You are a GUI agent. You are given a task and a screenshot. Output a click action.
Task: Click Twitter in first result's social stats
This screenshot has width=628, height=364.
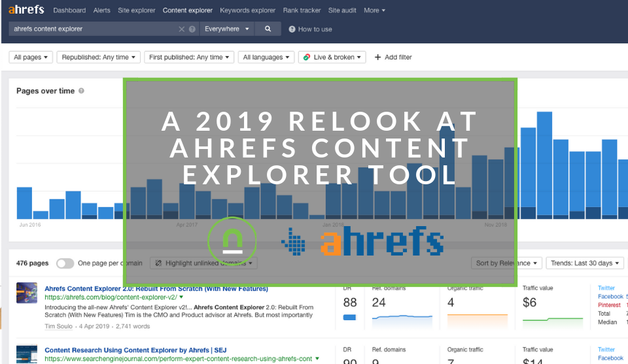click(x=606, y=288)
